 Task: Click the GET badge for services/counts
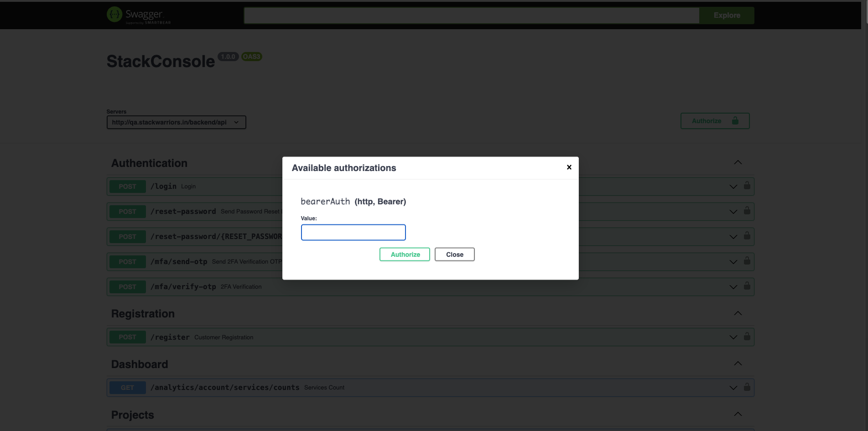coord(127,388)
